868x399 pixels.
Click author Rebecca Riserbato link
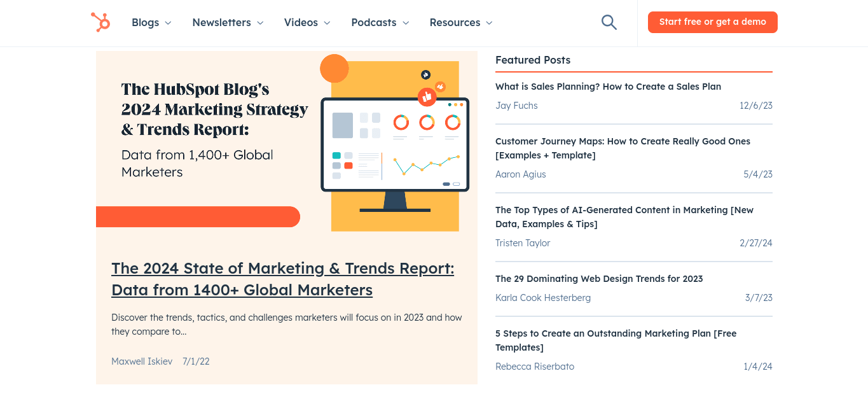point(535,366)
